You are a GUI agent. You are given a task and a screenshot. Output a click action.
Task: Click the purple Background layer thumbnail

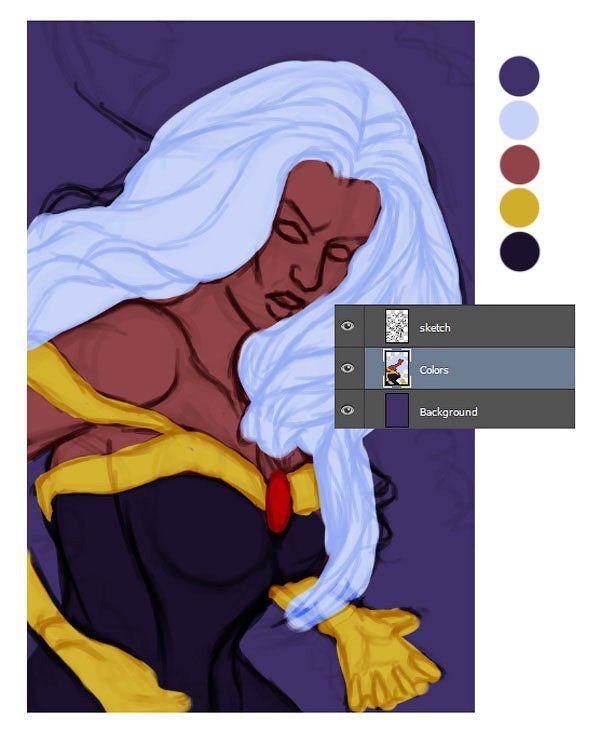click(397, 411)
